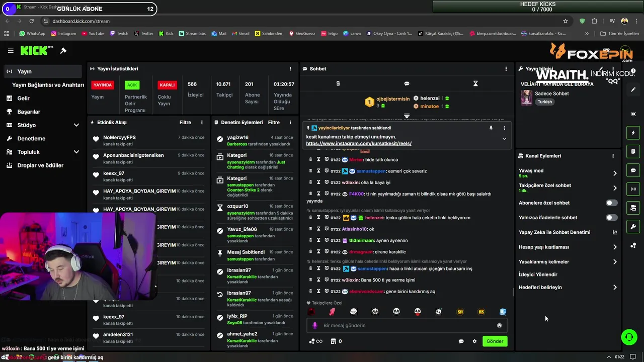644x362 pixels.
Task: Open green headset support button
Action: click(629, 337)
